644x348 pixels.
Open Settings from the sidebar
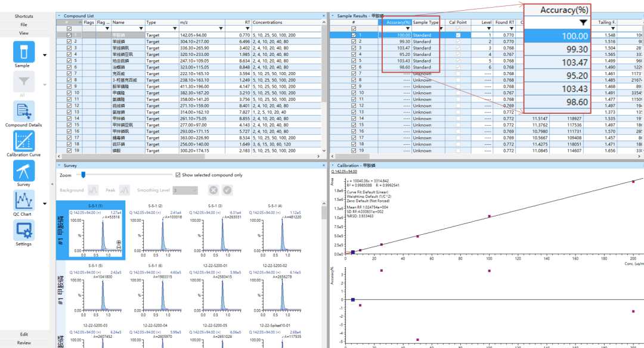(x=23, y=230)
